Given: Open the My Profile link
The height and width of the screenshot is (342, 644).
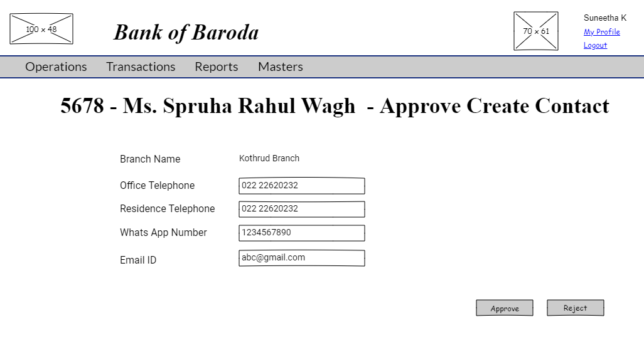Looking at the screenshot, I should 601,32.
